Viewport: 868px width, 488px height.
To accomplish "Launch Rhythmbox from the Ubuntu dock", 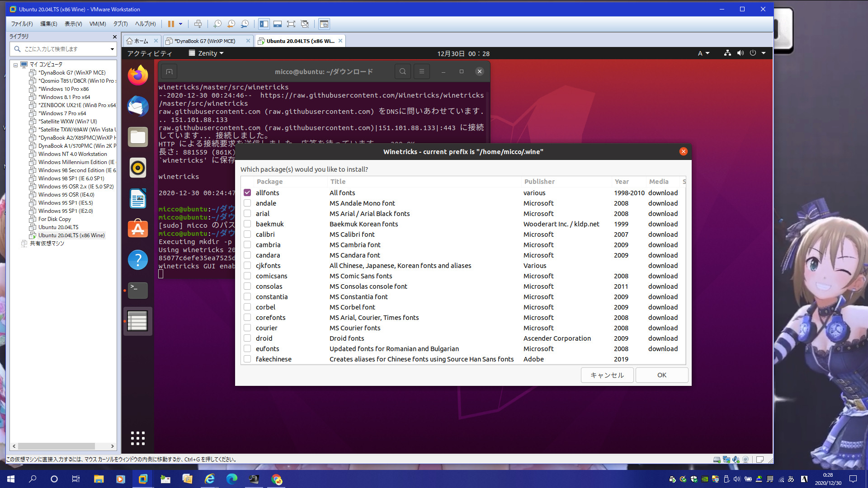I will click(x=138, y=168).
